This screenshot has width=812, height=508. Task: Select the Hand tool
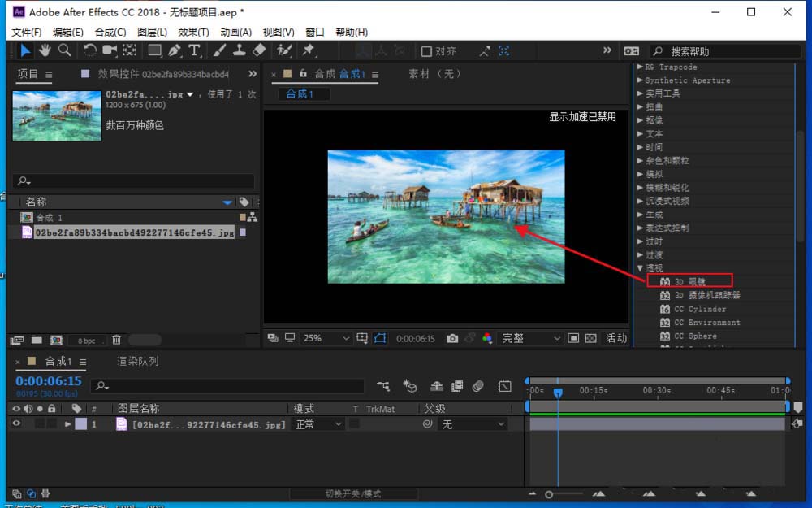[x=45, y=50]
